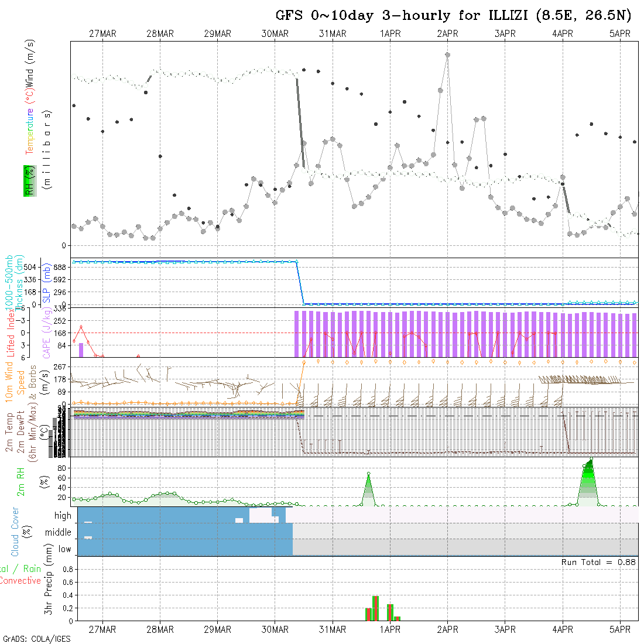Click the 29MAR label on bottom axis
The height and width of the screenshot is (644, 644).
[217, 629]
